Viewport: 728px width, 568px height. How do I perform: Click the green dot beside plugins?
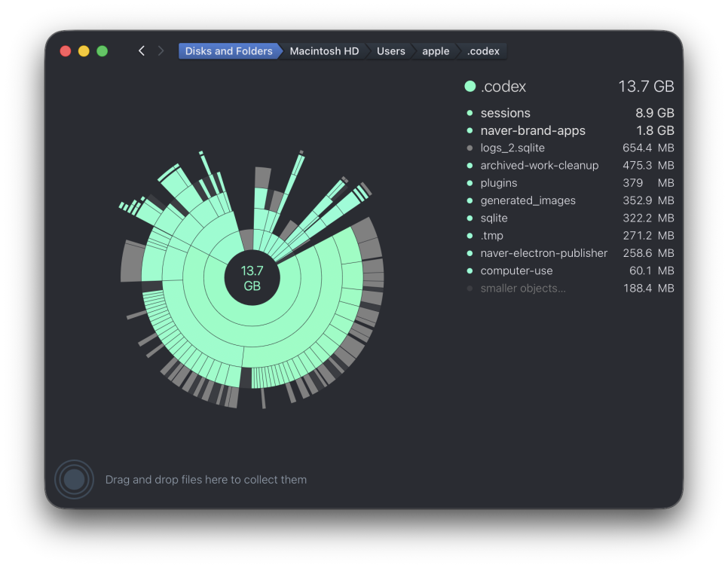tap(470, 183)
